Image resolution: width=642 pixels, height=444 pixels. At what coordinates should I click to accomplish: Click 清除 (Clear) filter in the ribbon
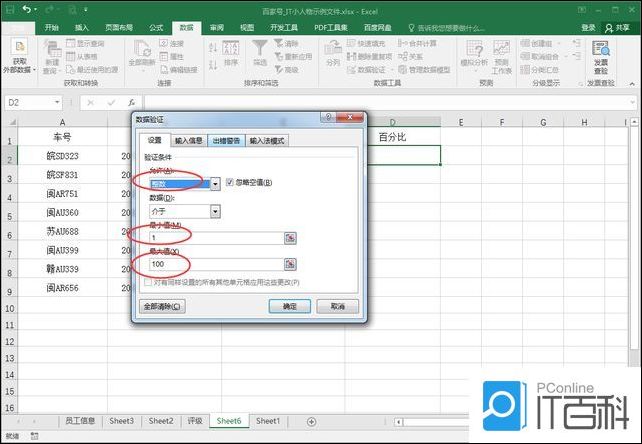click(286, 43)
